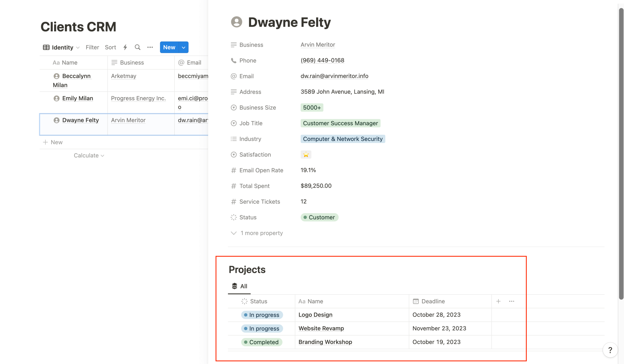The width and height of the screenshot is (624, 364).
Task: Open dropdown arrow next to New button
Action: [184, 47]
